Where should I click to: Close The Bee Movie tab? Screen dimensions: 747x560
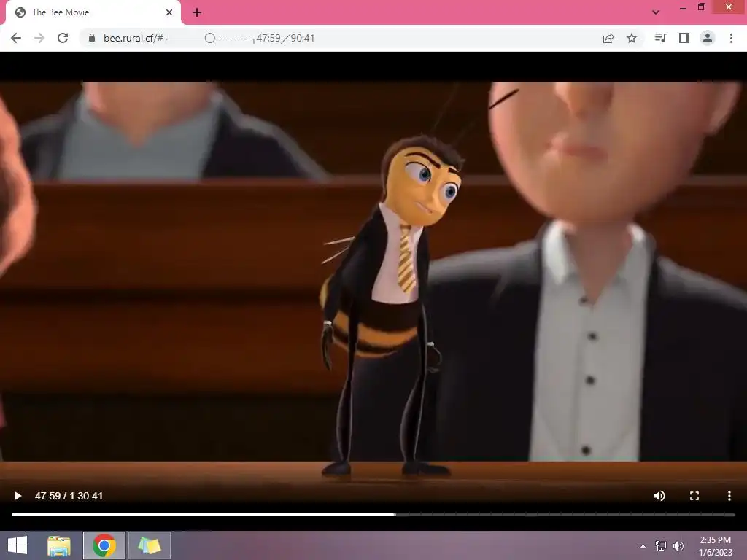(169, 12)
